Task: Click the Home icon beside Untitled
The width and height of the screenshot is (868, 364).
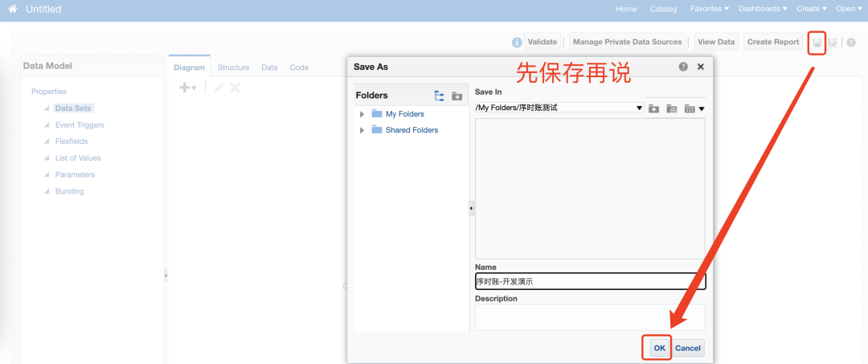Action: click(x=13, y=10)
